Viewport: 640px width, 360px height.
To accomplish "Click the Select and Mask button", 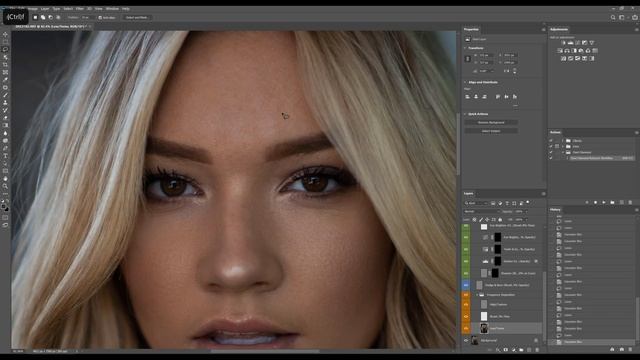I will tap(137, 18).
